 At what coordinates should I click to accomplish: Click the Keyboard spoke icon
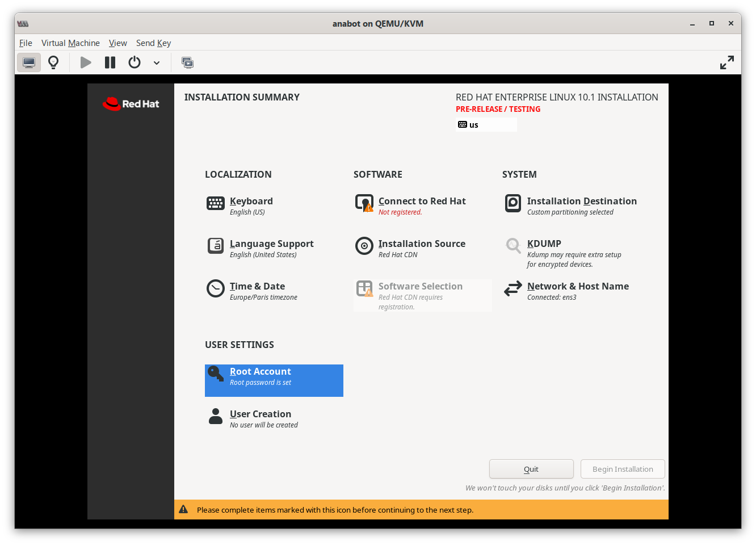(216, 203)
